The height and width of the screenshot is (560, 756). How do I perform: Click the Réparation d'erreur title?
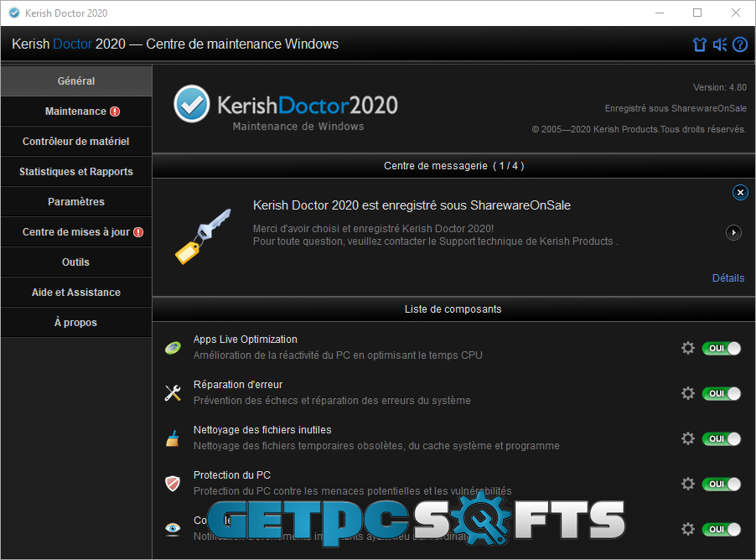[x=238, y=385]
